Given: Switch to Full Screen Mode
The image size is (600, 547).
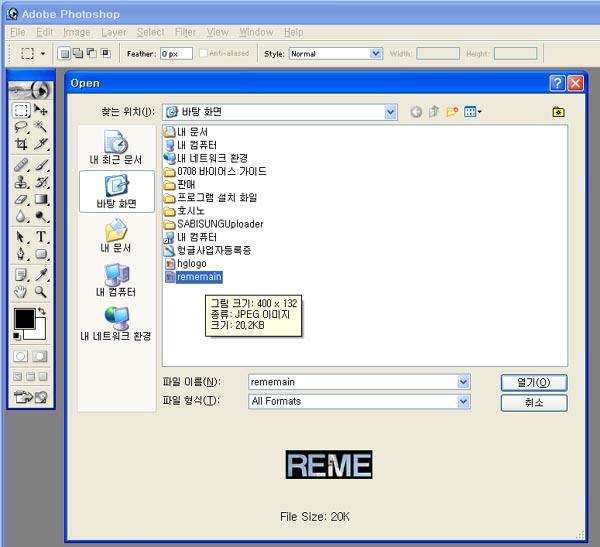Looking at the screenshot, I should pos(43,377).
